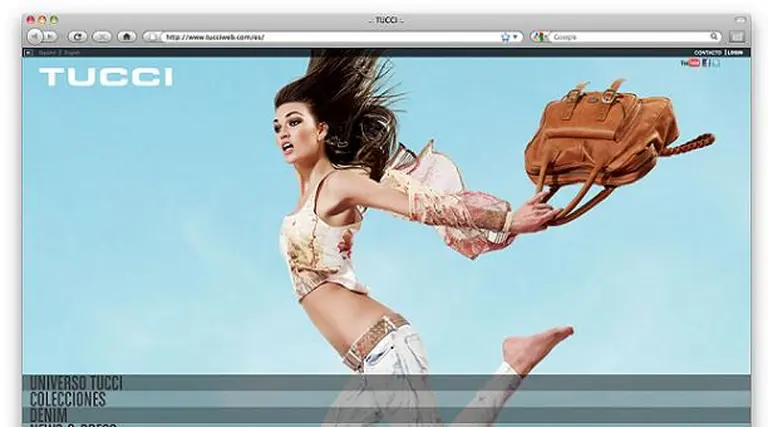
Task: Open the YouTube social icon
Action: click(690, 62)
